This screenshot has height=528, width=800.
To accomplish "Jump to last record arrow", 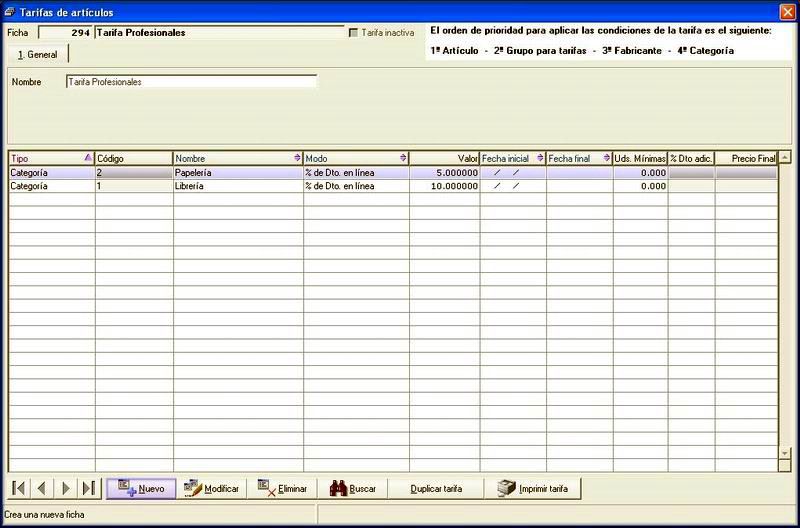I will (x=89, y=488).
